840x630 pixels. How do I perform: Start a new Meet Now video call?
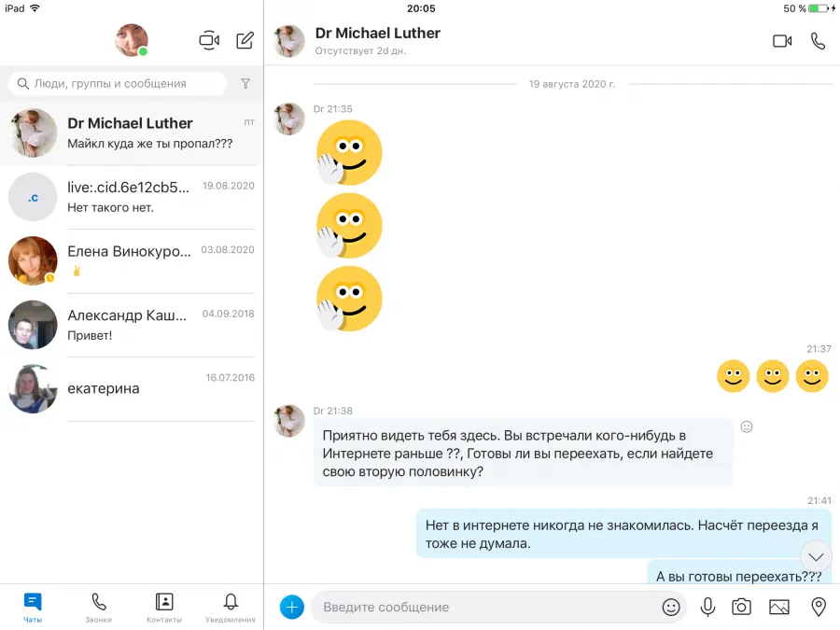(209, 41)
